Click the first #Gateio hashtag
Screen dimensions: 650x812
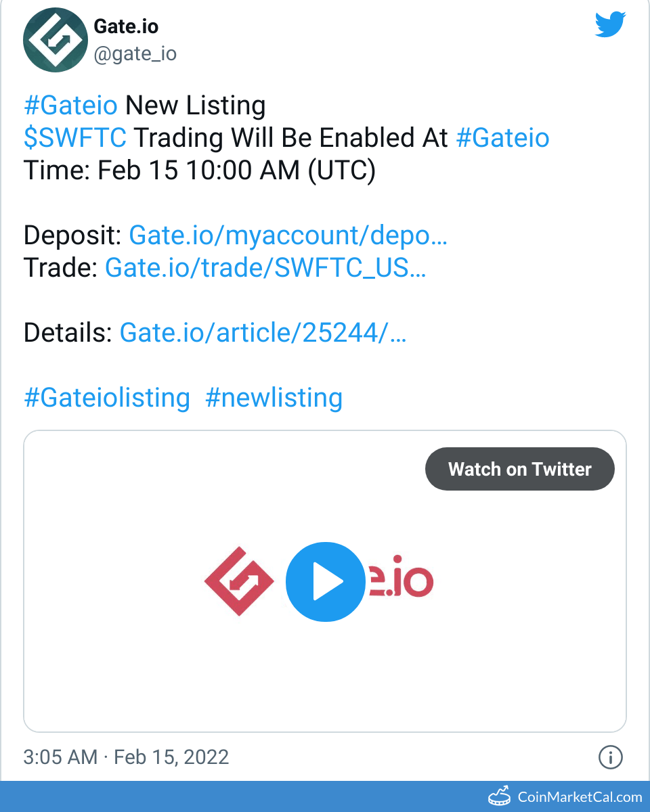click(70, 106)
